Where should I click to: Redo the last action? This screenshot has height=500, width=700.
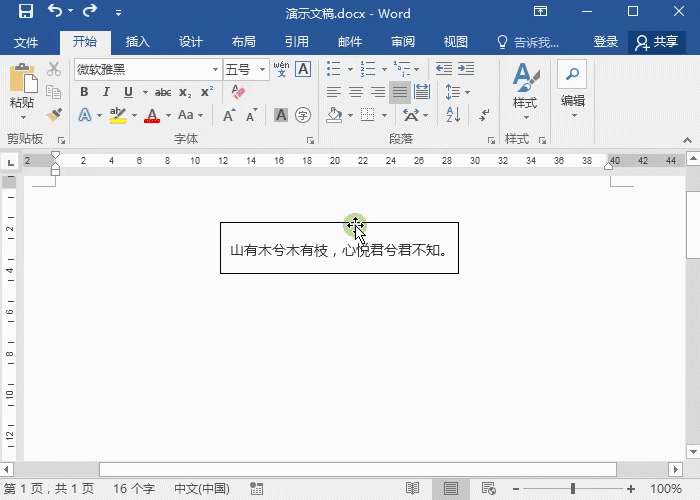(90, 11)
